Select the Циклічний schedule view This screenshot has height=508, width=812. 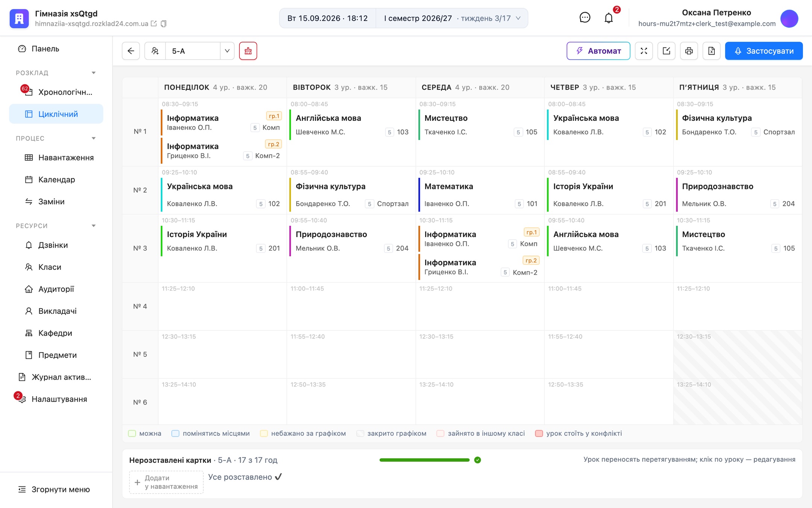tap(56, 114)
